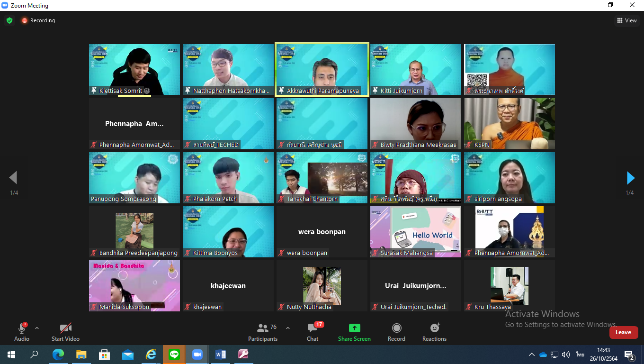Open the Chat panel
Image resolution: width=644 pixels, height=364 pixels.
click(313, 332)
